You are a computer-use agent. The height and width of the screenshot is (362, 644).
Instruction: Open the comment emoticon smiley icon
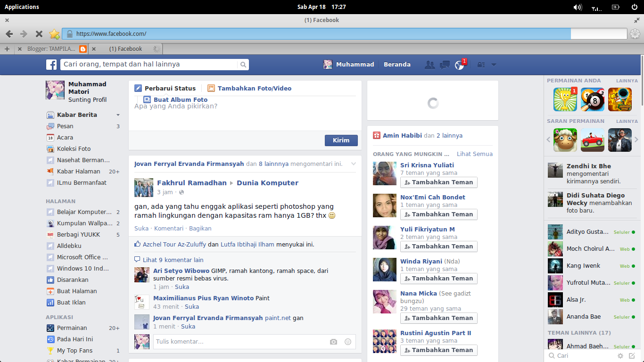pos(348,342)
